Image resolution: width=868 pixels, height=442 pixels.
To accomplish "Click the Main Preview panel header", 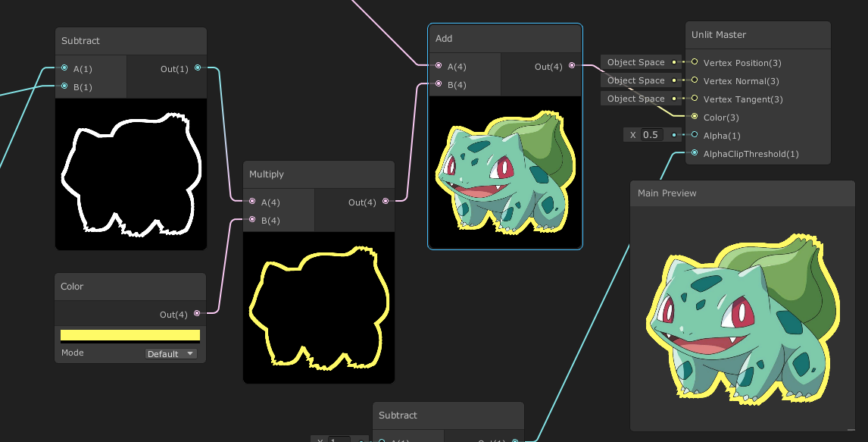I will (x=742, y=193).
